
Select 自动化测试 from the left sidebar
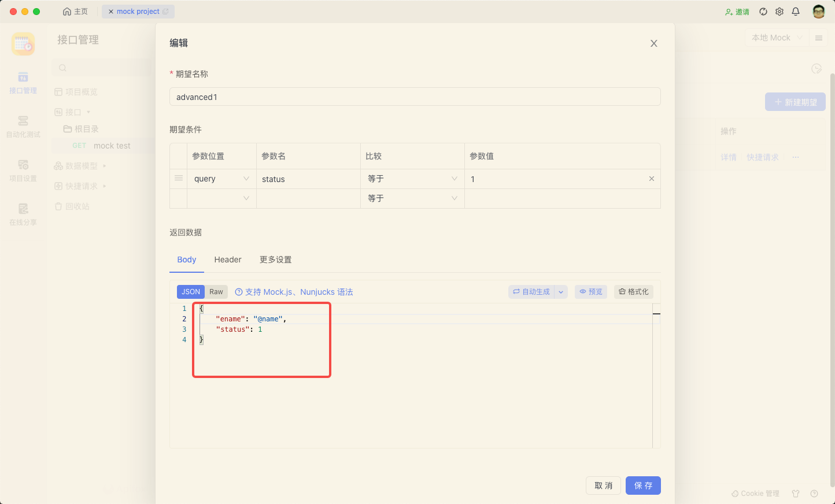[x=23, y=126]
